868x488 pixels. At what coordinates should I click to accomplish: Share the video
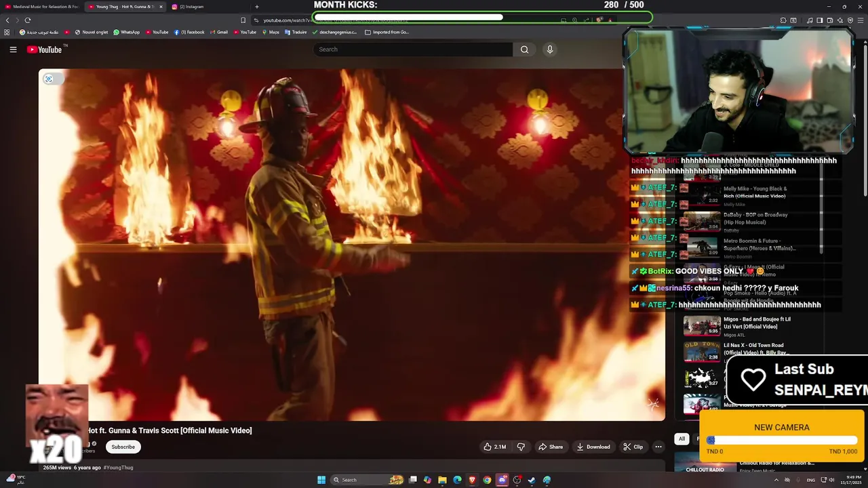coord(551,447)
